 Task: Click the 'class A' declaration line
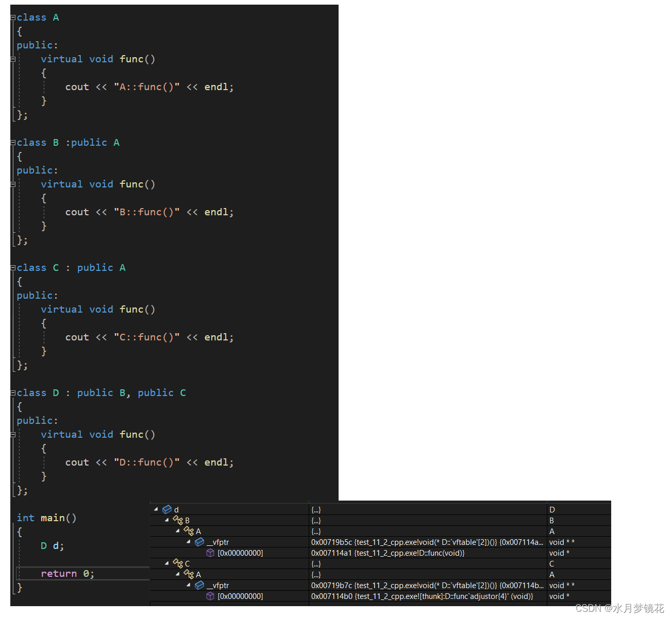(x=38, y=18)
